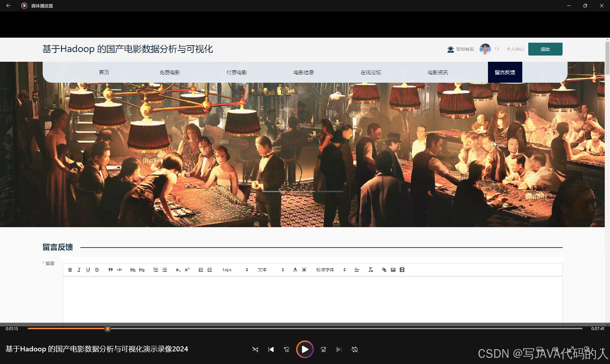Insert an image using the image icon
Screen dimensions: 610x364
(x=393, y=270)
